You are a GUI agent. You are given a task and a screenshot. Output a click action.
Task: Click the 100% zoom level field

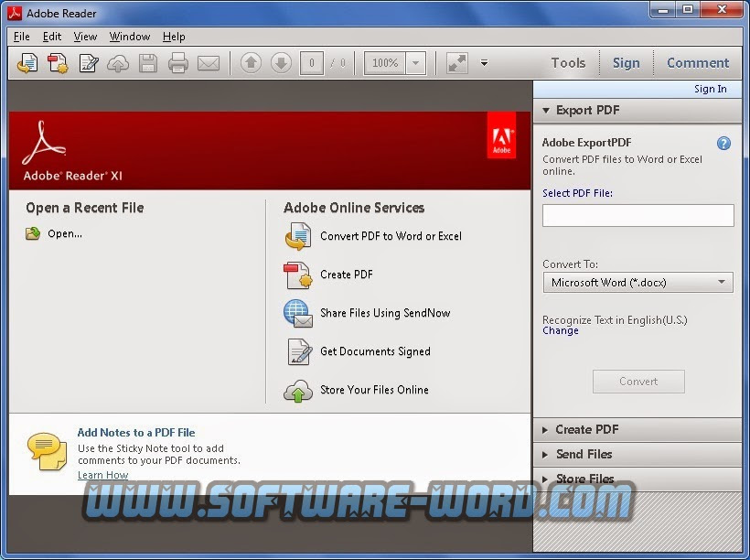[x=385, y=63]
